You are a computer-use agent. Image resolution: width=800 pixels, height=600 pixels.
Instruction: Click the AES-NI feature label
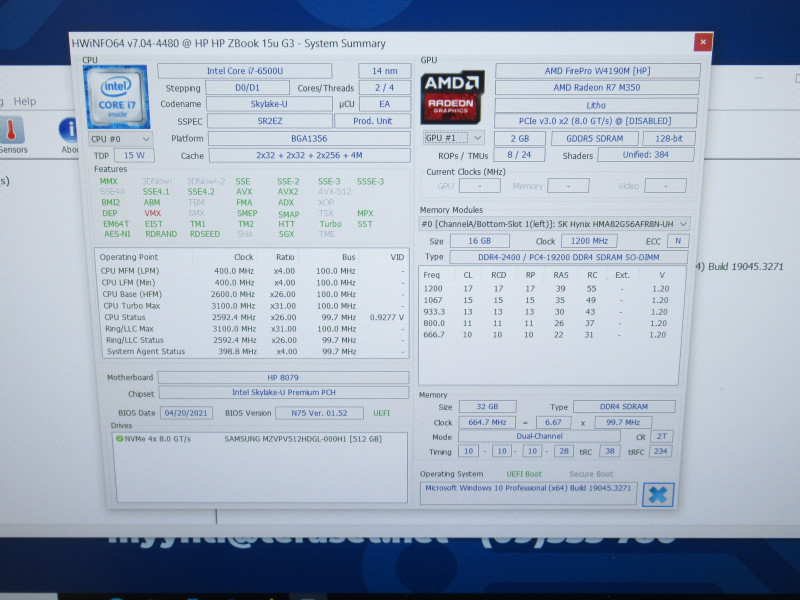click(117, 234)
